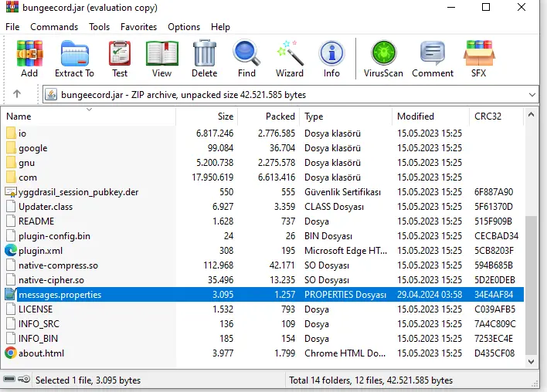Screen dimensions: 547x392
Task: Select the INFO_BIN file
Action: pyautogui.click(x=39, y=338)
